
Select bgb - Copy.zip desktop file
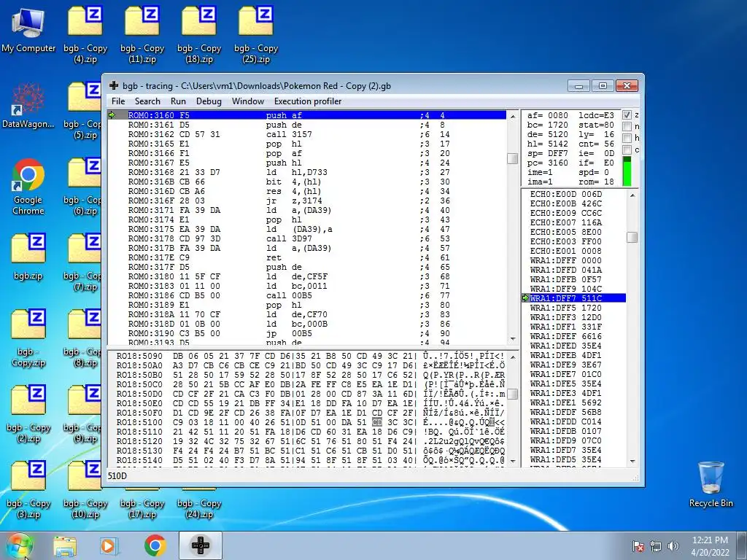click(28, 338)
